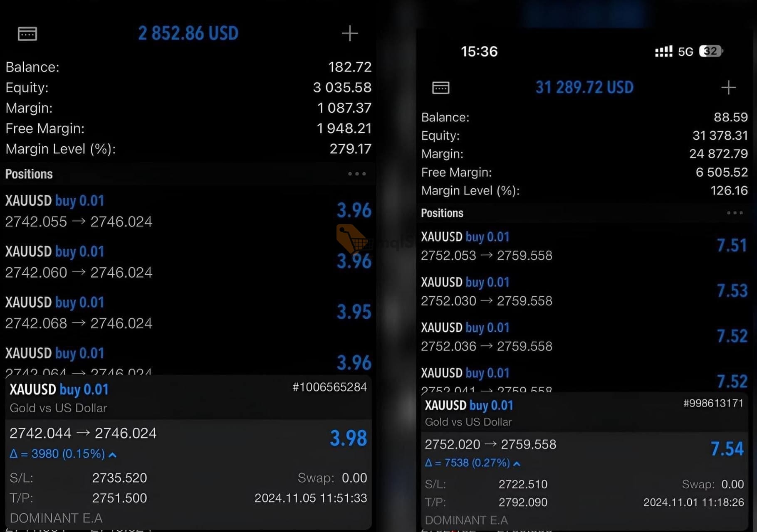Select the XAUUSD position opened at 2742.068
This screenshot has height=532, width=757.
(x=187, y=313)
